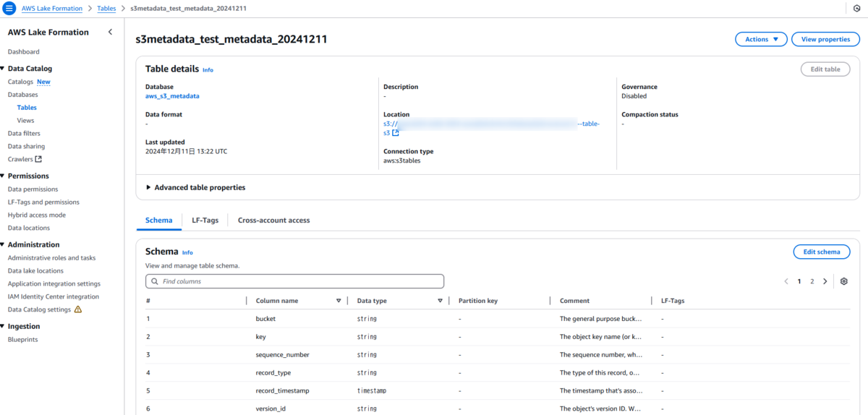The image size is (868, 415).
Task: Click the bucket column name cell
Action: [265, 318]
